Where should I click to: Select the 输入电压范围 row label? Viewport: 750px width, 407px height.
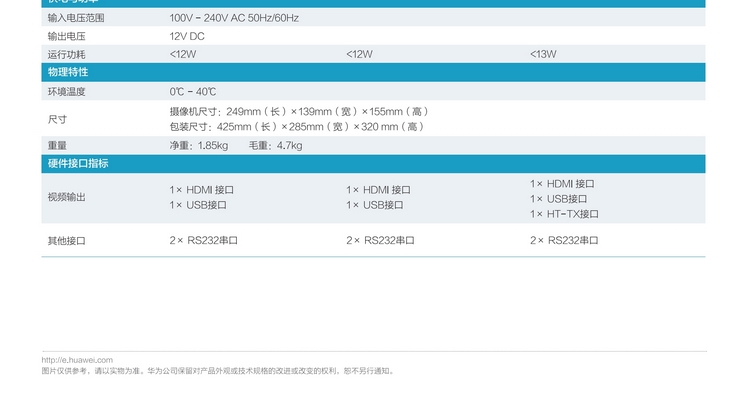76,18
